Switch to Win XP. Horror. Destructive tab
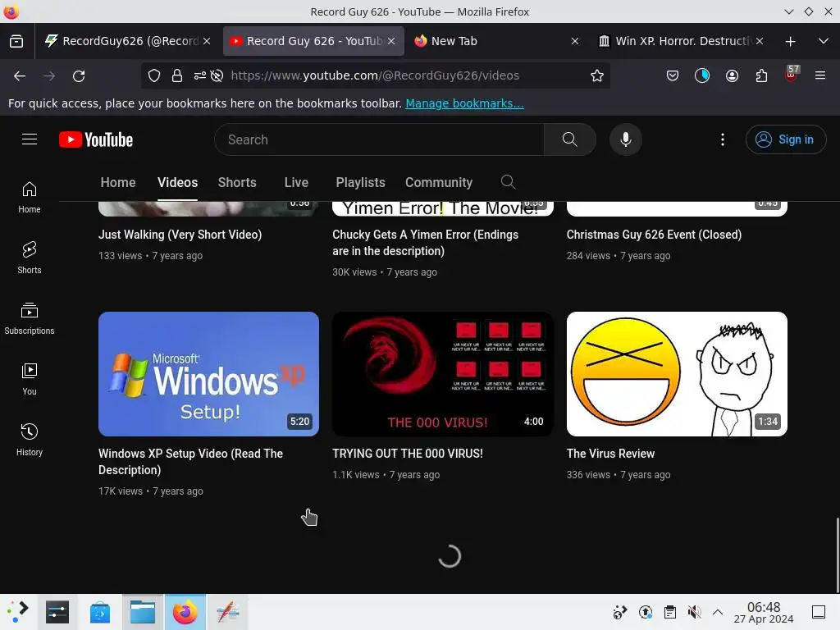Viewport: 840px width, 630px height. tap(680, 41)
